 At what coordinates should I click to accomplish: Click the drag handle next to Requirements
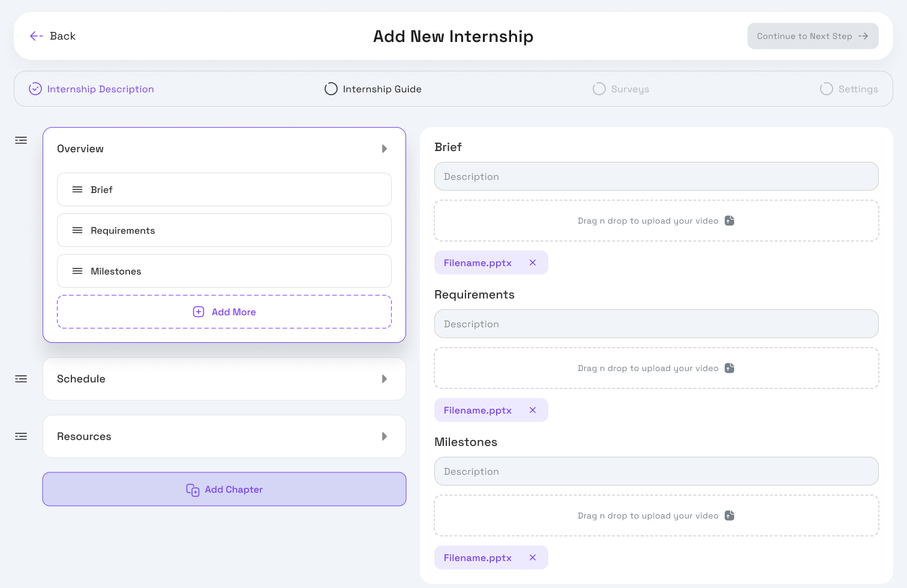click(x=77, y=230)
